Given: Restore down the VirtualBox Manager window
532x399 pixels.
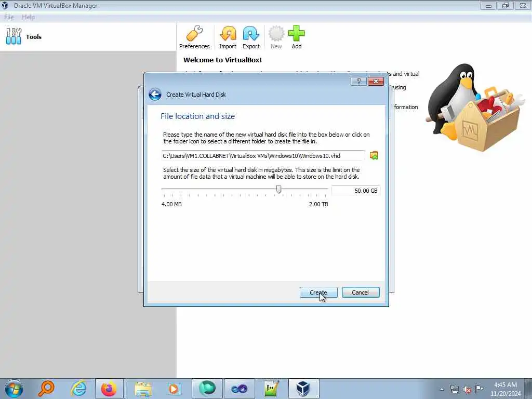Looking at the screenshot, I should pos(506,5).
